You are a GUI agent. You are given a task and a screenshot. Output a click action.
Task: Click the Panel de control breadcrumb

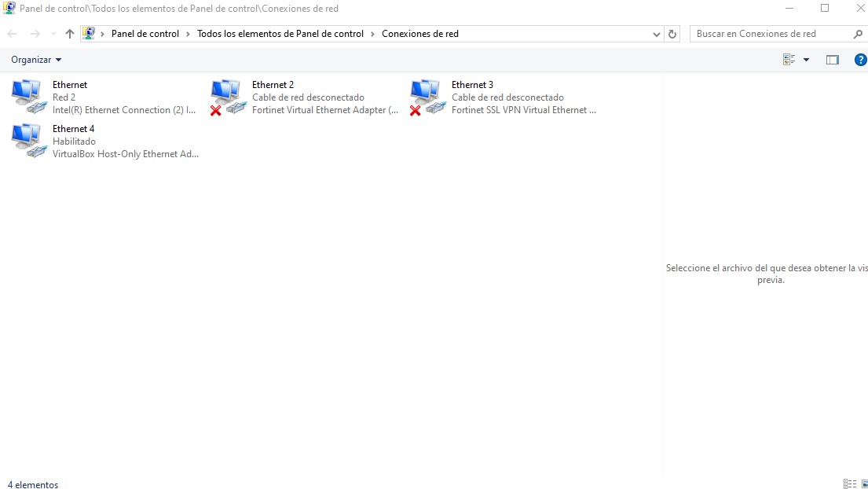tap(145, 34)
